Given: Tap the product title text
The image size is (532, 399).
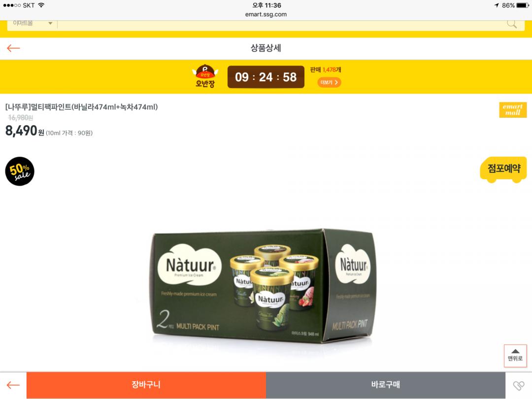Looking at the screenshot, I should pos(81,107).
